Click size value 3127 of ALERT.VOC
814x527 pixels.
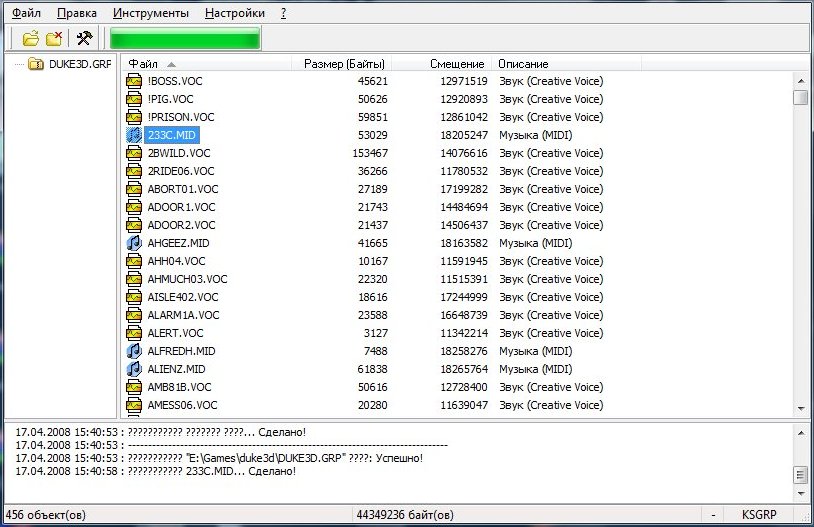pyautogui.click(x=375, y=333)
